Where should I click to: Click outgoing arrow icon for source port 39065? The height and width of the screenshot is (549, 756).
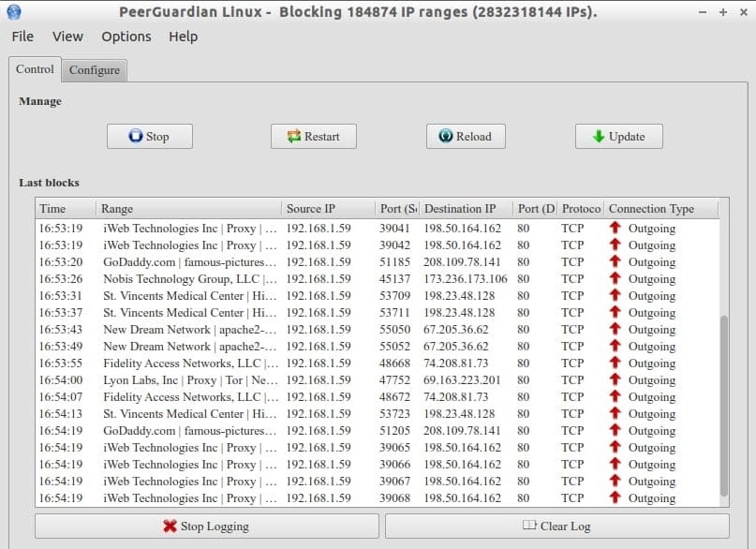615,447
